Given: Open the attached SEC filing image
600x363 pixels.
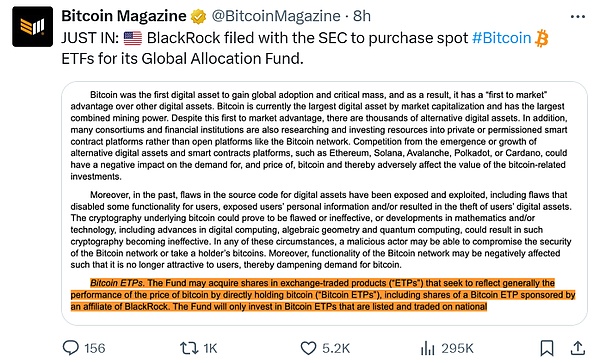Looking at the screenshot, I should pos(324,203).
